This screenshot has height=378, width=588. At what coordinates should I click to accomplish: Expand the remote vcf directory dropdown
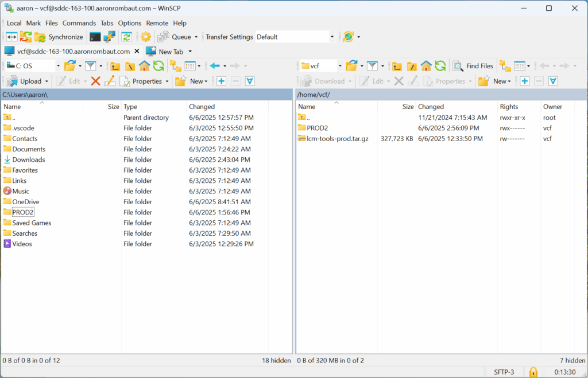click(x=340, y=66)
